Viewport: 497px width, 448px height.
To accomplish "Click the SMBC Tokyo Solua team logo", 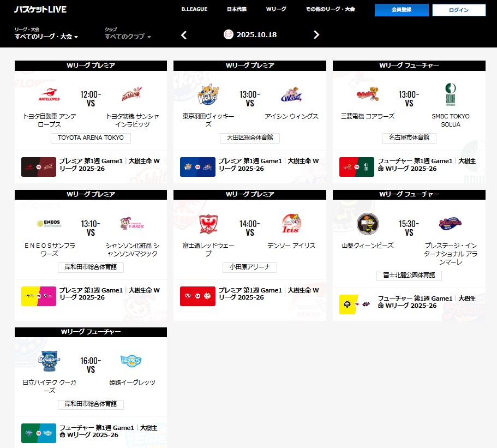I will tap(451, 94).
